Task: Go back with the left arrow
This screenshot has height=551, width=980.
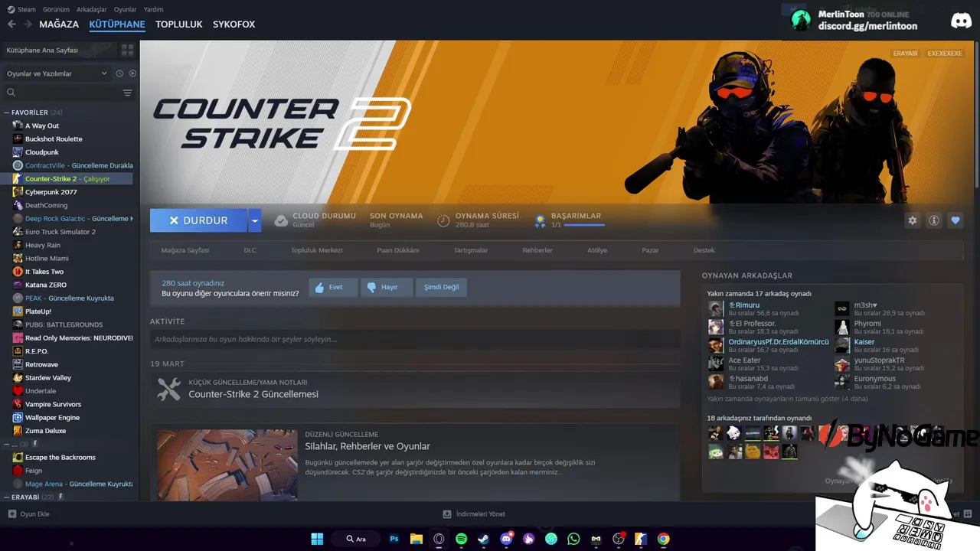Action: [x=11, y=24]
